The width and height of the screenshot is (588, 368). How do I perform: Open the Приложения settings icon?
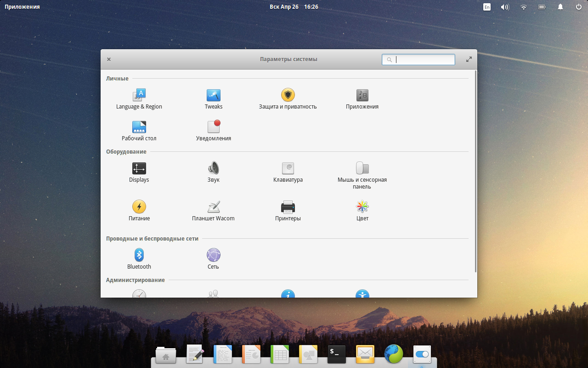[x=362, y=96]
